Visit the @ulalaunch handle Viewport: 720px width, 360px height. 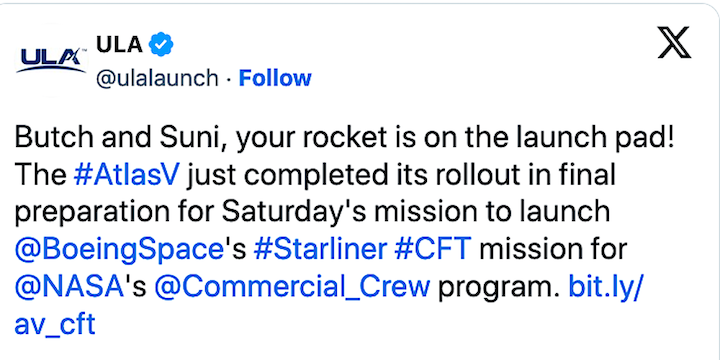coord(157,79)
